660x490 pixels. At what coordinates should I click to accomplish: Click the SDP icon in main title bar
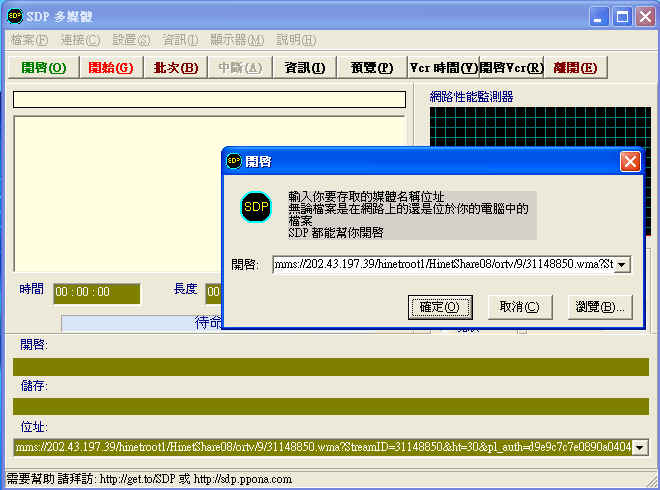point(15,16)
